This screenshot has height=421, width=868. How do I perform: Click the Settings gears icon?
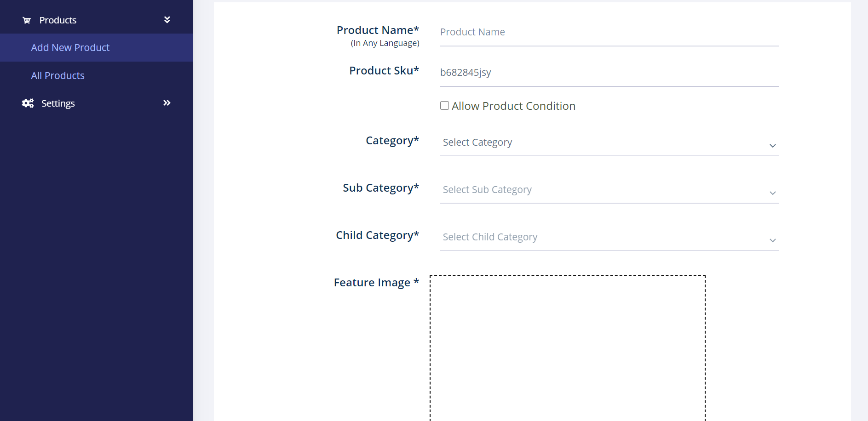pos(28,103)
